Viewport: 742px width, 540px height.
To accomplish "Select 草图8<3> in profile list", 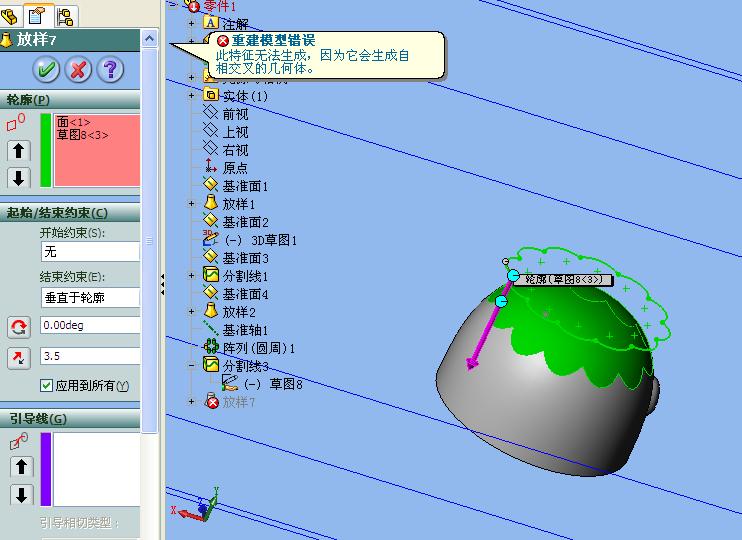I will click(82, 135).
